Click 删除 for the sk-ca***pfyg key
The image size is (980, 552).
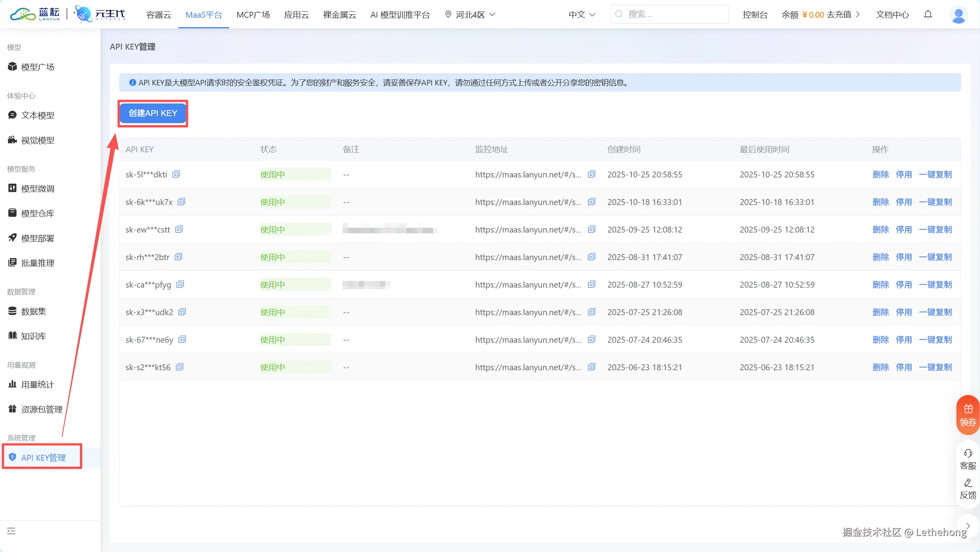point(880,284)
